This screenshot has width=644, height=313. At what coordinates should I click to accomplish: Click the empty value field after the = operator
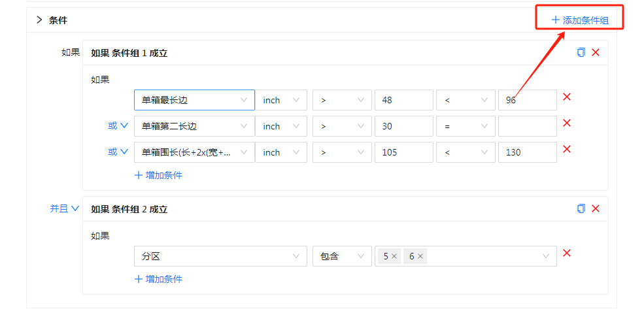click(528, 126)
